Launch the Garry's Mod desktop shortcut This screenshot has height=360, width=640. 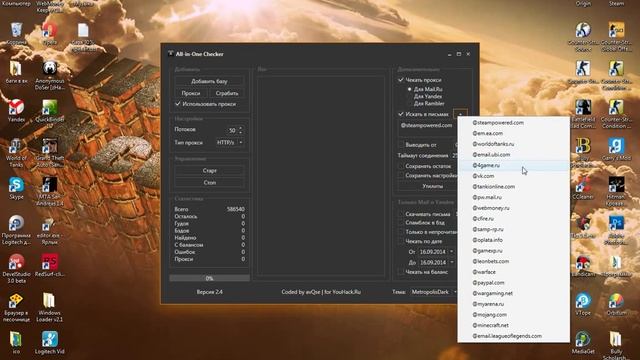[616, 149]
